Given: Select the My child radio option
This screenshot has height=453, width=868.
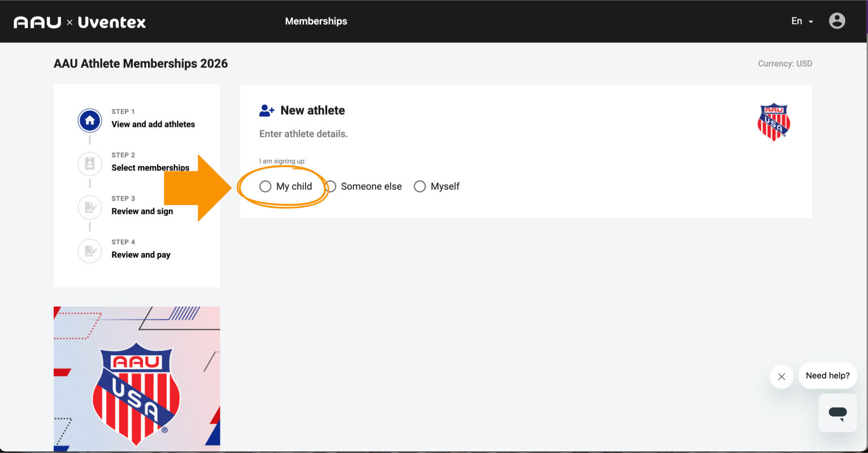Looking at the screenshot, I should [266, 186].
